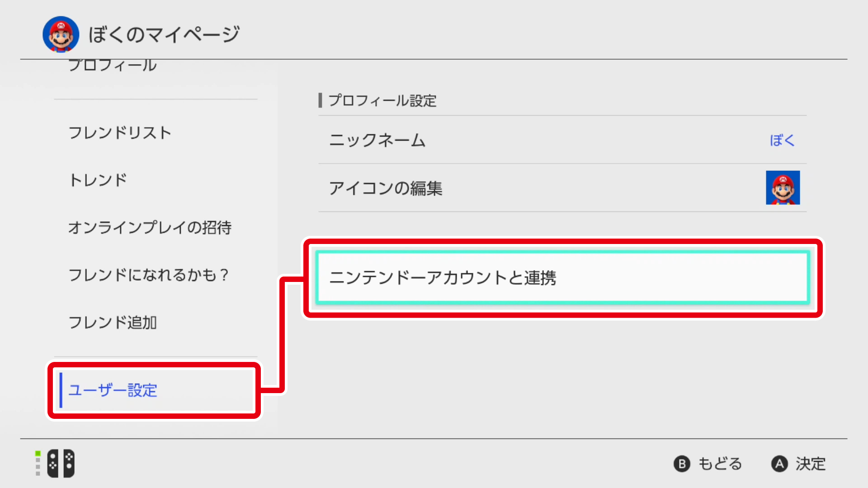Click the ぼくのマイページ page title
Image resolution: width=868 pixels, height=488 pixels.
coord(164,34)
